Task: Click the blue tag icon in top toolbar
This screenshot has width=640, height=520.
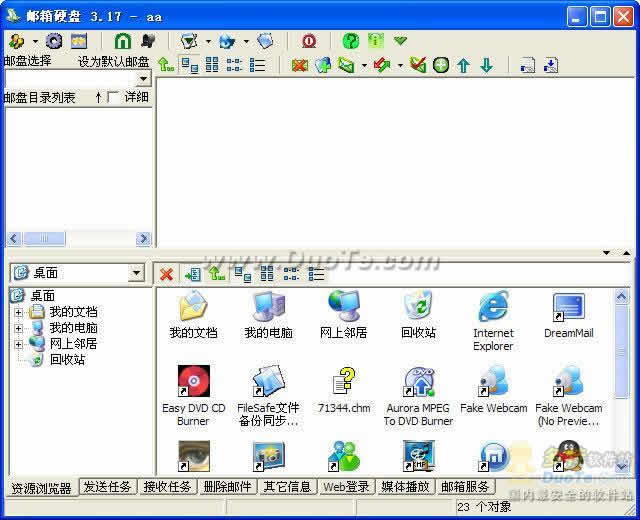Action: 265,41
